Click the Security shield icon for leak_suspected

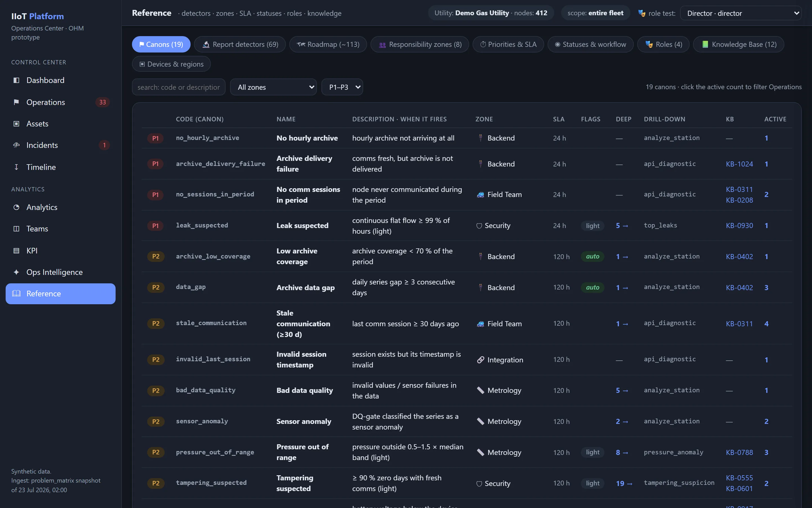pyautogui.click(x=479, y=226)
